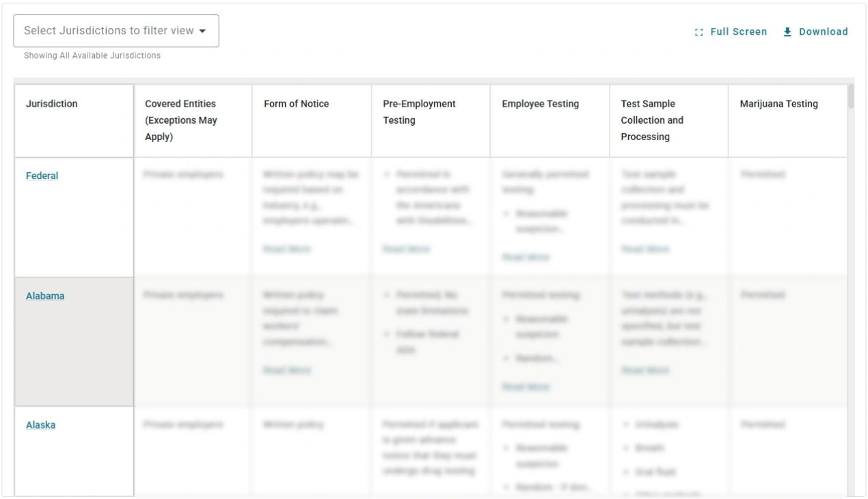Expand Federal Test Sample Collection details
The image size is (868, 499).
(644, 249)
